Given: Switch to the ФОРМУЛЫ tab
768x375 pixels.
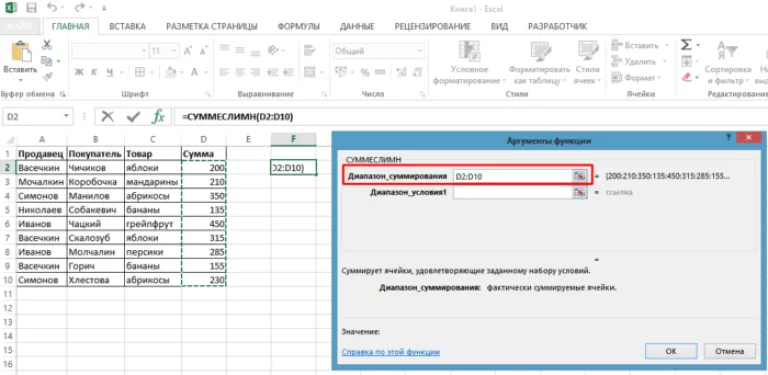Looking at the screenshot, I should coord(298,26).
